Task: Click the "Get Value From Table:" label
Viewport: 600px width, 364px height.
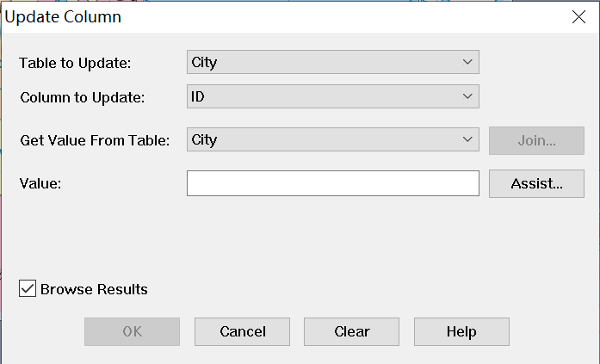Action: (x=95, y=140)
